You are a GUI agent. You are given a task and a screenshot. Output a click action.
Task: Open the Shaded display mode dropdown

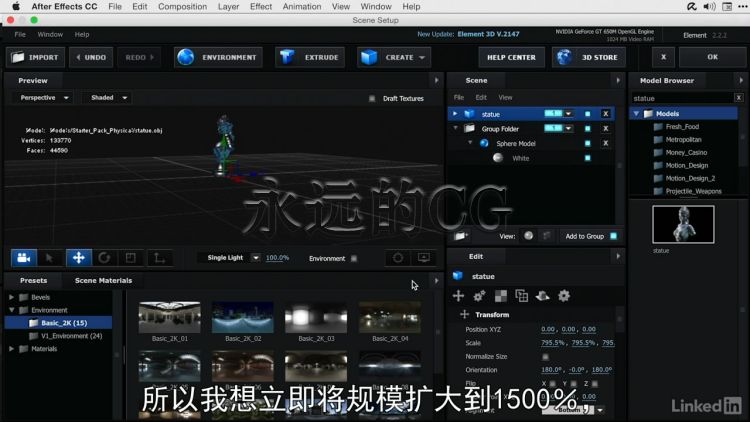[x=108, y=98]
